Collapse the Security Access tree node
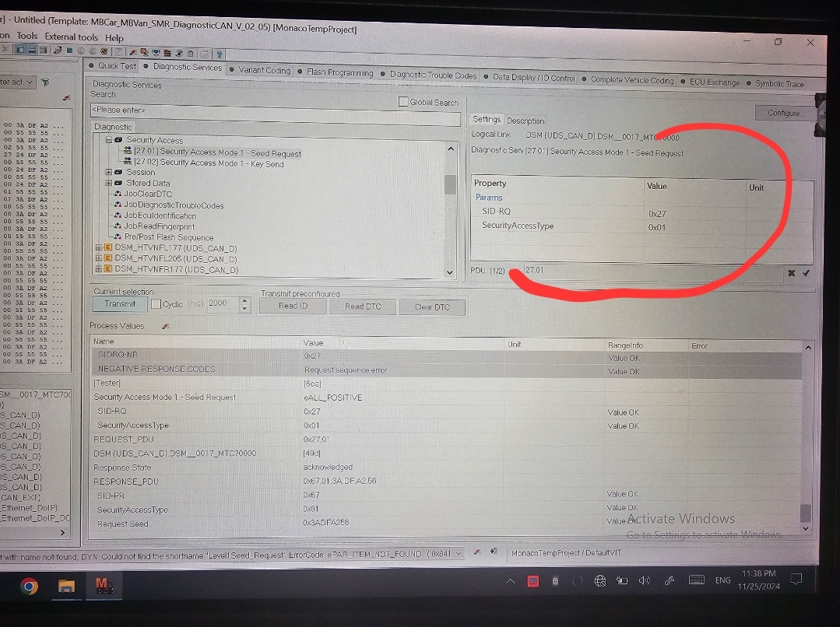Image resolution: width=840 pixels, height=627 pixels. (x=109, y=141)
